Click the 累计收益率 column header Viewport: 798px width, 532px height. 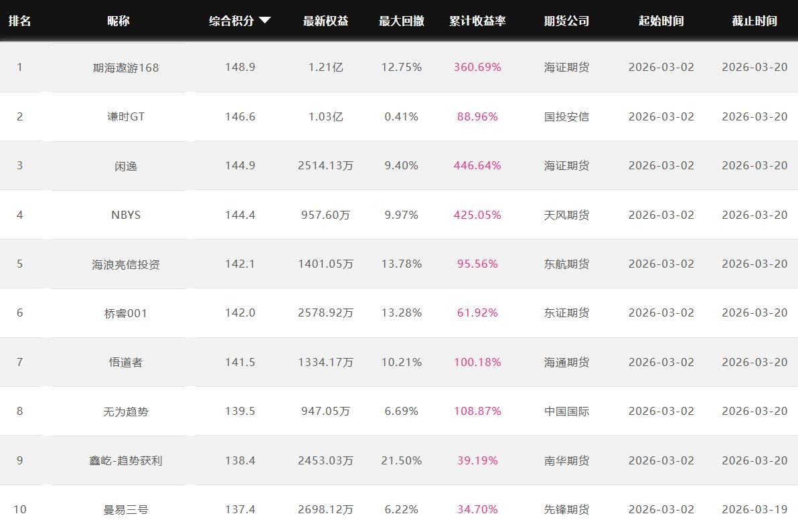pyautogui.click(x=477, y=21)
